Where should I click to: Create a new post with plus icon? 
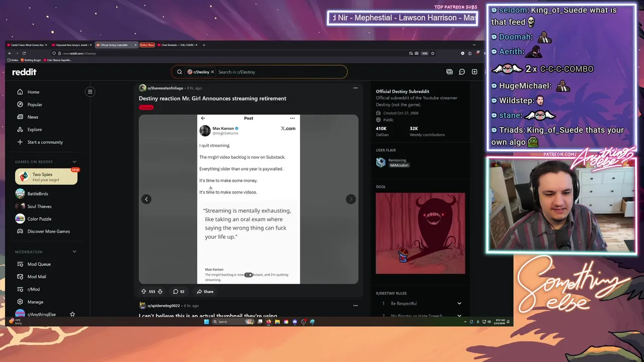click(x=474, y=72)
